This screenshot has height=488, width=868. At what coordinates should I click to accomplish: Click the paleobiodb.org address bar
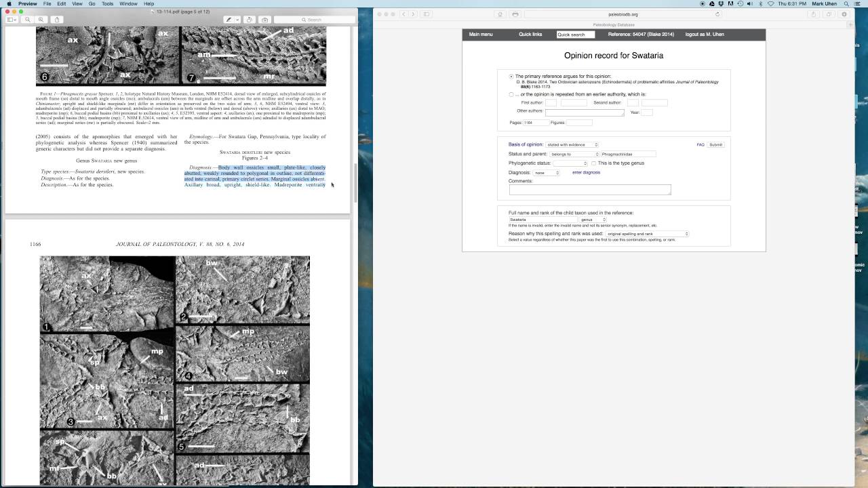point(623,14)
